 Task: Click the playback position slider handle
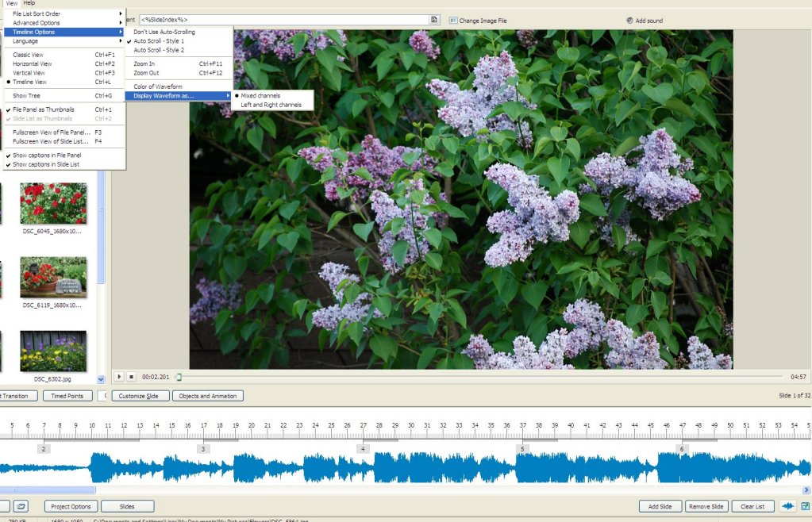179,377
